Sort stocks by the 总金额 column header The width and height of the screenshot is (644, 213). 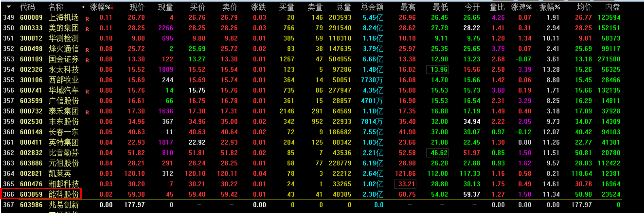click(x=372, y=7)
